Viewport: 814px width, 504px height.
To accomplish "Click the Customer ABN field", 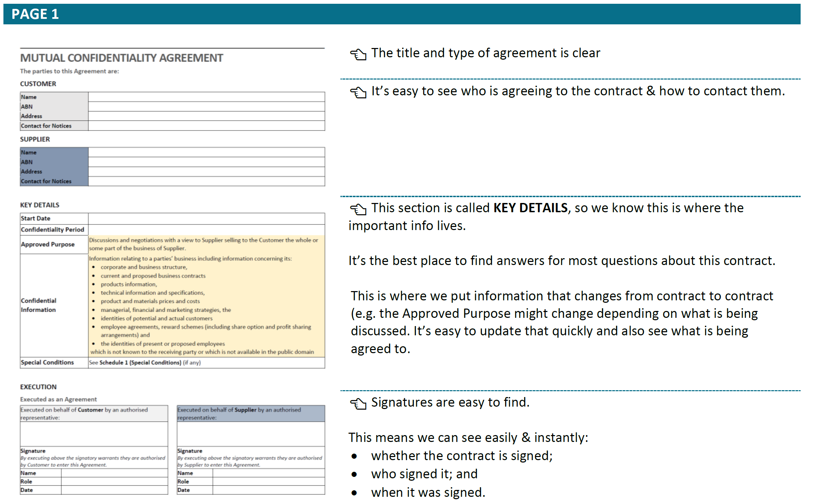I will tap(206, 107).
